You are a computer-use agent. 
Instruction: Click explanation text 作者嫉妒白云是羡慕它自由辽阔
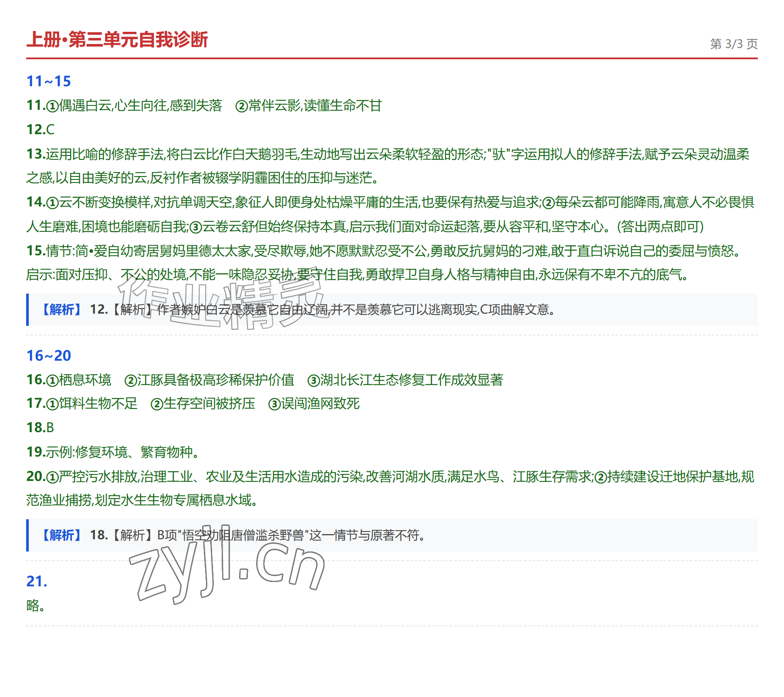[x=243, y=310]
